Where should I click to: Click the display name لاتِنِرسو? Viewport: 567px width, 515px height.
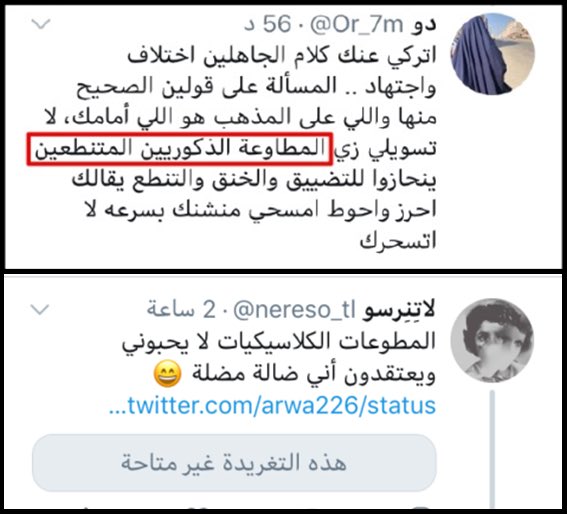(x=399, y=310)
